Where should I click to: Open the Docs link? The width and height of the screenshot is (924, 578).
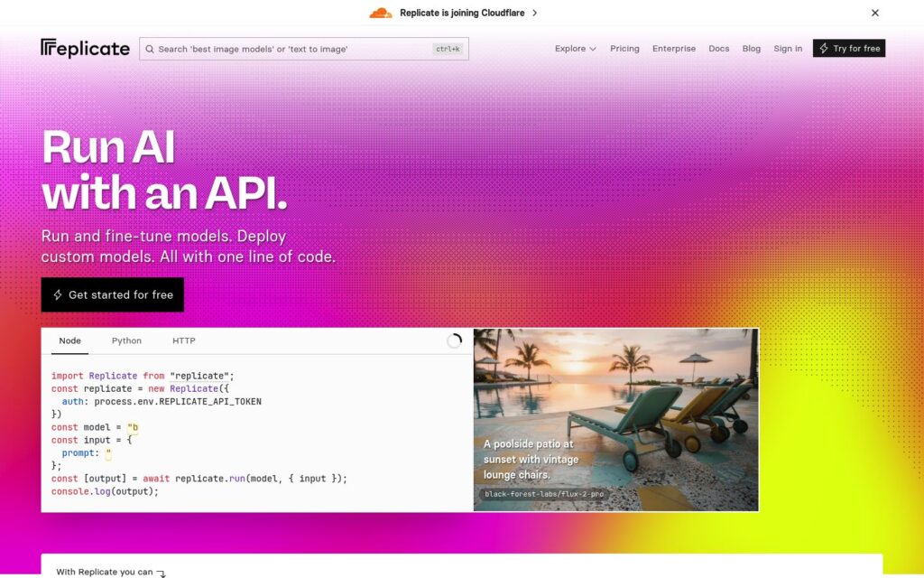pyautogui.click(x=719, y=49)
